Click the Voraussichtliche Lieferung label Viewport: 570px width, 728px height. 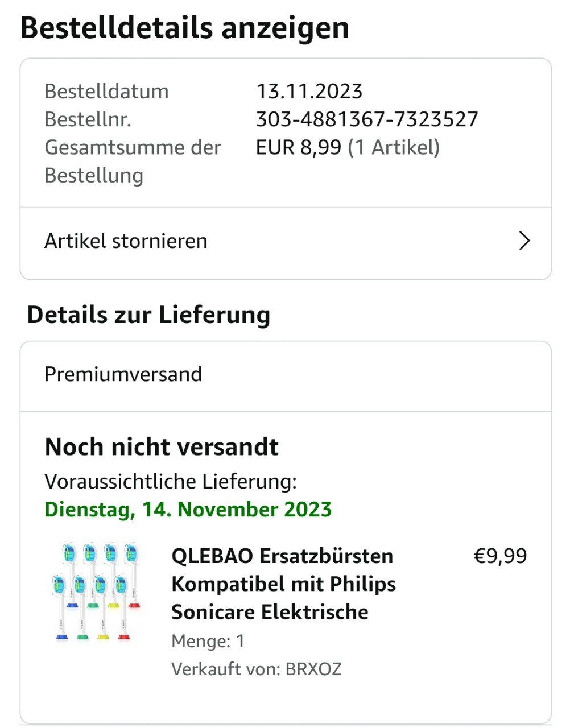click(171, 482)
